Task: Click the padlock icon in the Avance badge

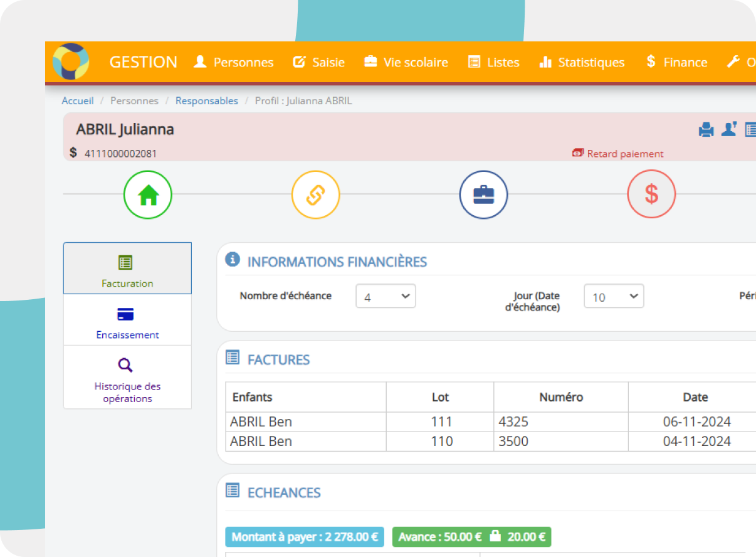Action: click(x=495, y=536)
